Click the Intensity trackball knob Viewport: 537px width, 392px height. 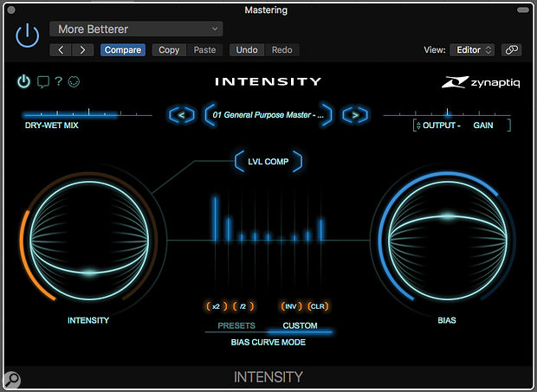(89, 240)
